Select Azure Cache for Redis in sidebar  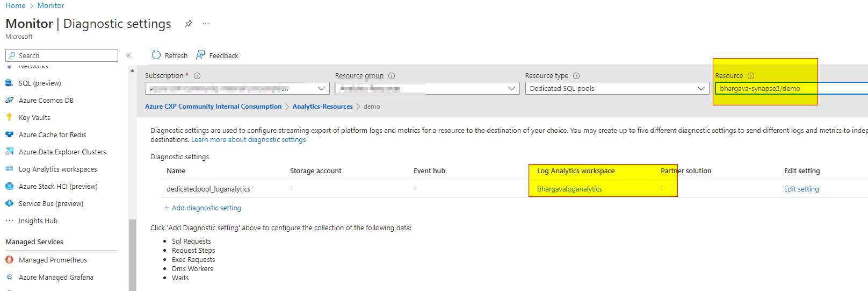coord(52,134)
